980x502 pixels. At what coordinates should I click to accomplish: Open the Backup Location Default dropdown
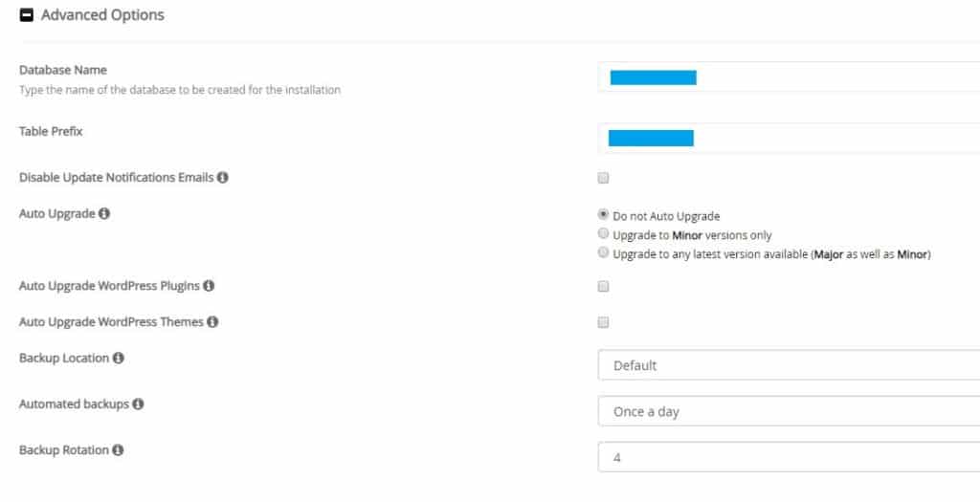click(x=789, y=365)
